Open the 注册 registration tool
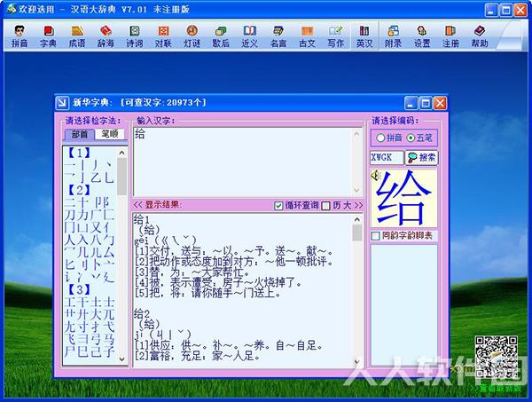The image size is (532, 402). 450,36
